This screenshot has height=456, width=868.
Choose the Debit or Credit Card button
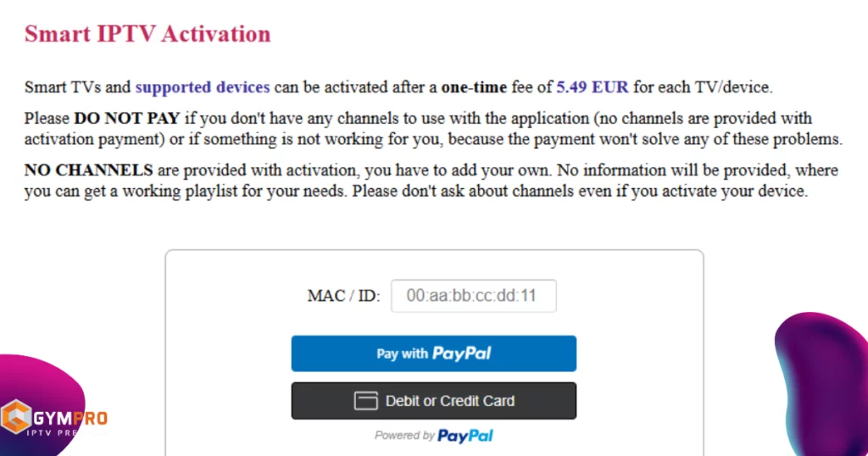click(433, 401)
